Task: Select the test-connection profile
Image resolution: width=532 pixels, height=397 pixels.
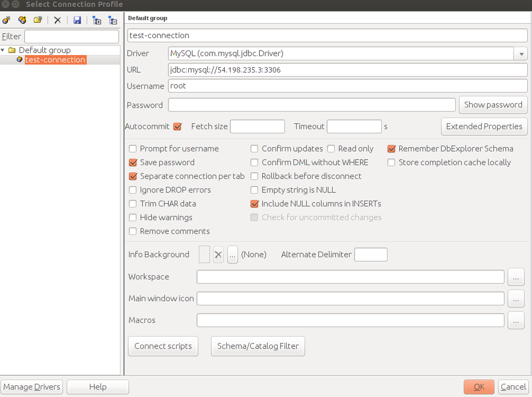Action: coord(55,60)
